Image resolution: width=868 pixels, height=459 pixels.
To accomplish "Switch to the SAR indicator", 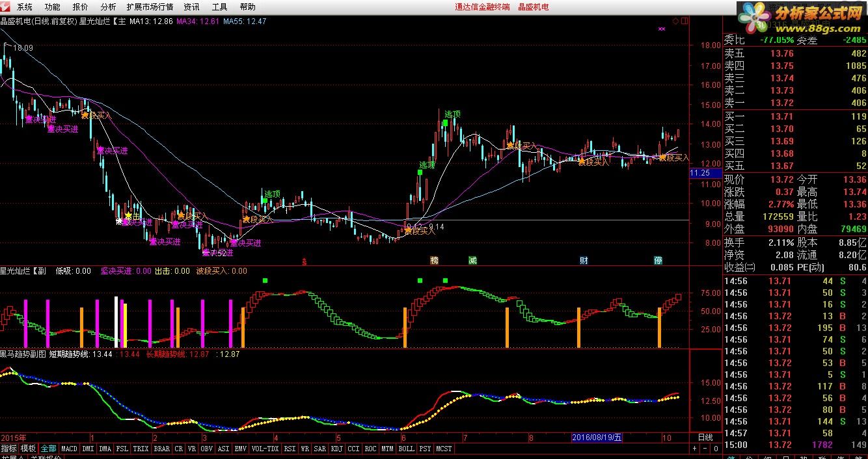I will pyautogui.click(x=320, y=449).
